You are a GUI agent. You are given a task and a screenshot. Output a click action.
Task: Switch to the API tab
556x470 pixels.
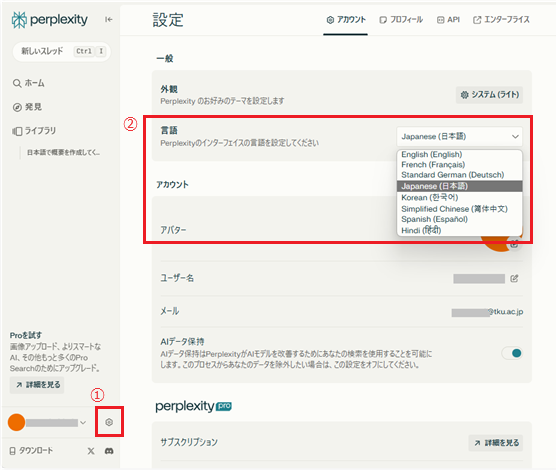(448, 20)
